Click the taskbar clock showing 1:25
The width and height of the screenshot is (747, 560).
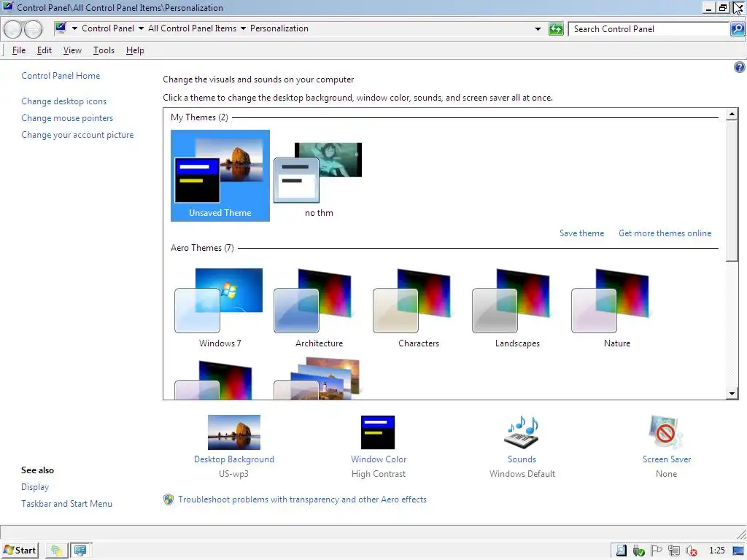point(717,551)
